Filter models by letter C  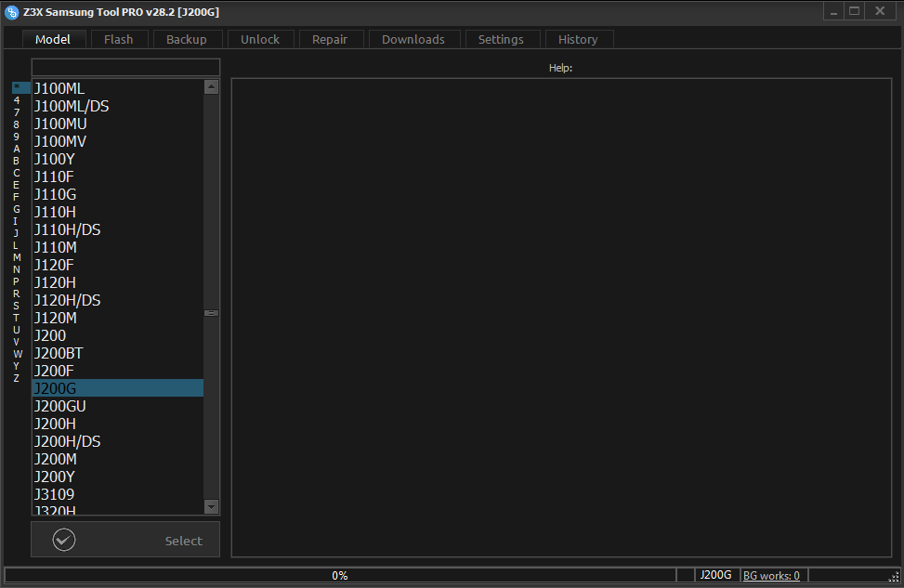coord(17,173)
